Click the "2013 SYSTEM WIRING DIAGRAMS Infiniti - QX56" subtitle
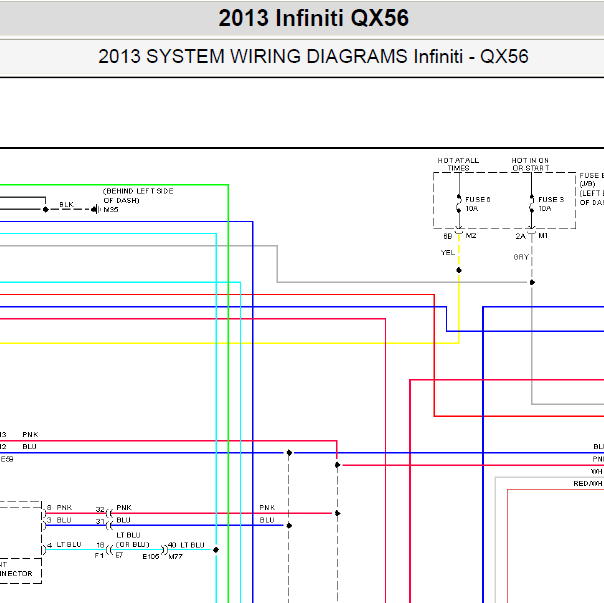604x603 pixels. coord(313,56)
